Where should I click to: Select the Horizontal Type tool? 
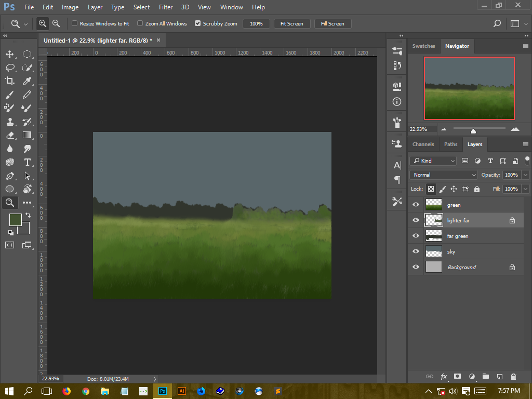click(x=27, y=162)
